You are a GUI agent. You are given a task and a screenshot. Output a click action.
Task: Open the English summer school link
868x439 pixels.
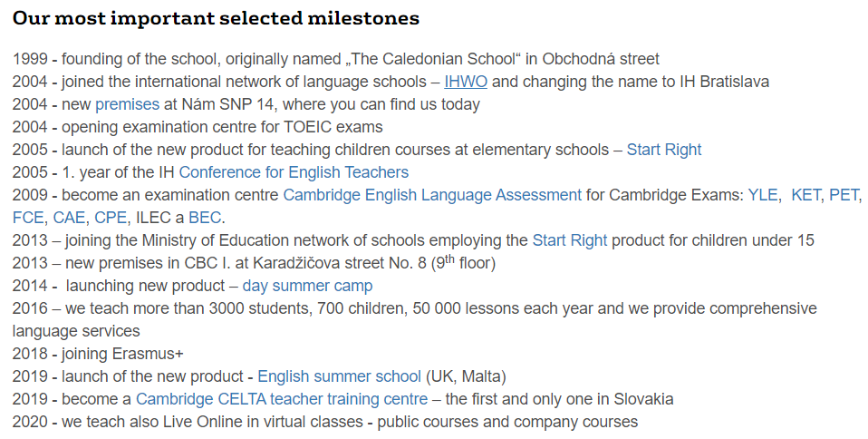[340, 376]
